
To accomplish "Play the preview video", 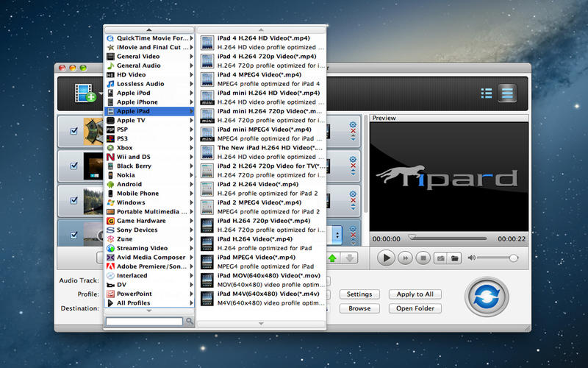I will [386, 258].
